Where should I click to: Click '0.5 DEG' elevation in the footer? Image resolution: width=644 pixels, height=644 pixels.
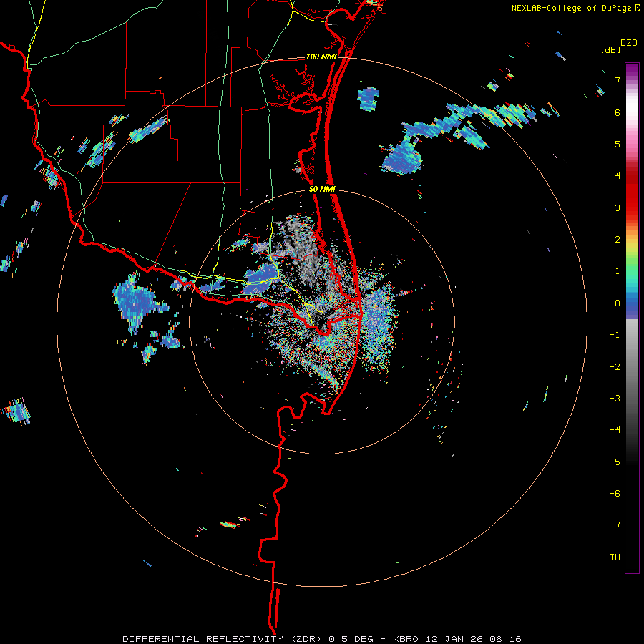351,639
